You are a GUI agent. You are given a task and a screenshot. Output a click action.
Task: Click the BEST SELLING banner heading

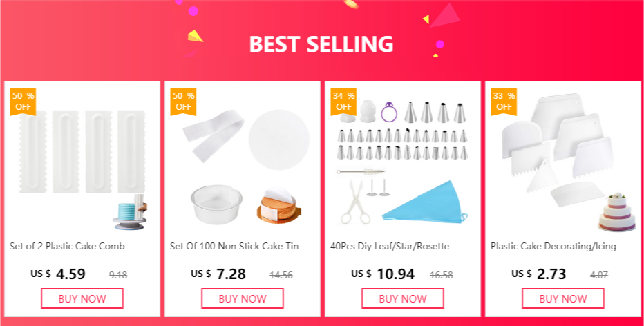coord(321,44)
